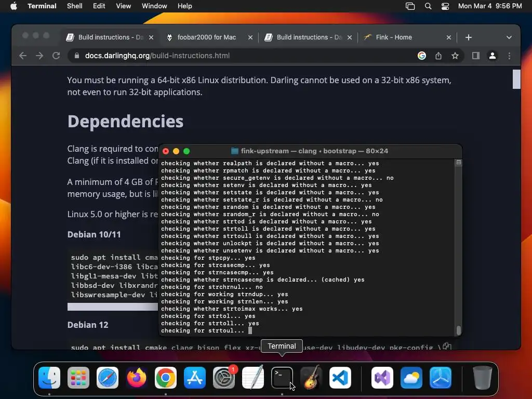
Task: Switch to the first Build instructions tab
Action: click(x=110, y=37)
